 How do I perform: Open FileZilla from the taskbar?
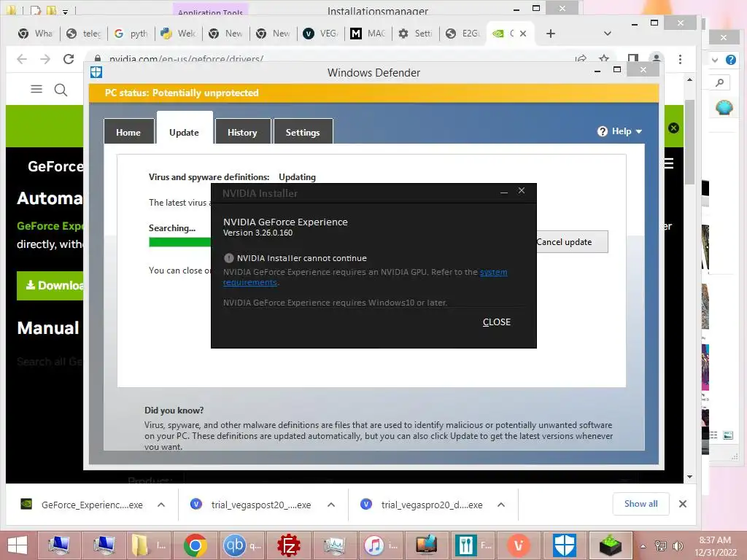(x=288, y=545)
